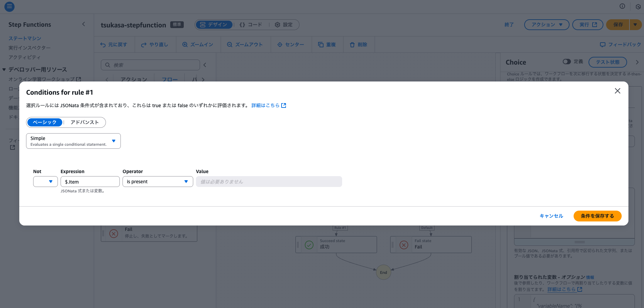644x308 pixels.
Task: Open the Simple condition type dropdown
Action: pos(73,141)
